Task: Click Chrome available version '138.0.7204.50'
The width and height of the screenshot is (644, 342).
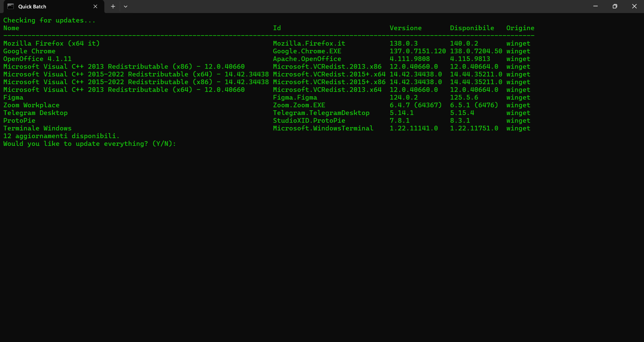Action: 476,51
